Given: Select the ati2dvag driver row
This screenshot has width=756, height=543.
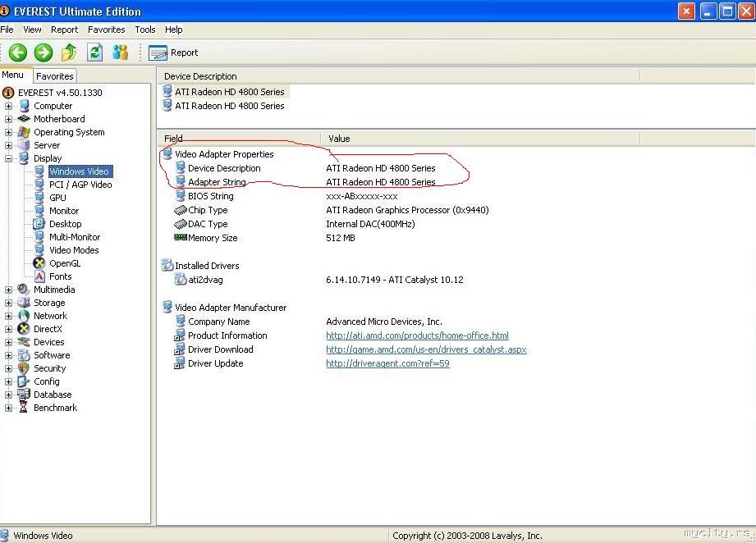Looking at the screenshot, I should coord(318,280).
